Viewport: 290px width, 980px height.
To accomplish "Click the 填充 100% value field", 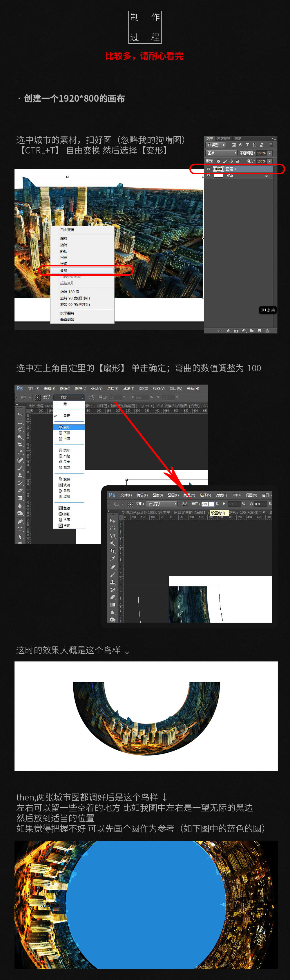I will point(261,161).
